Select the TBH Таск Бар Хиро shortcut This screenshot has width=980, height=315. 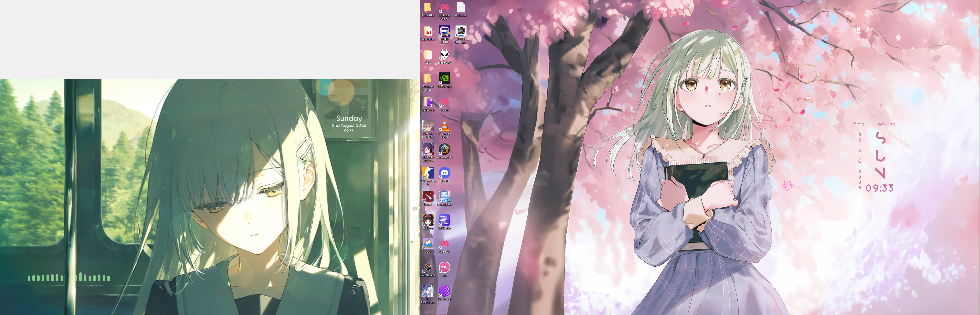[461, 35]
